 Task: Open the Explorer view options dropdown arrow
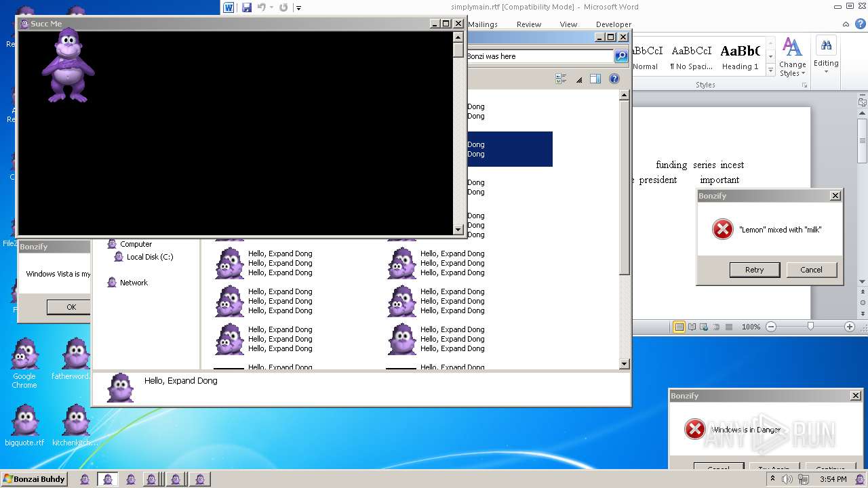pos(578,79)
